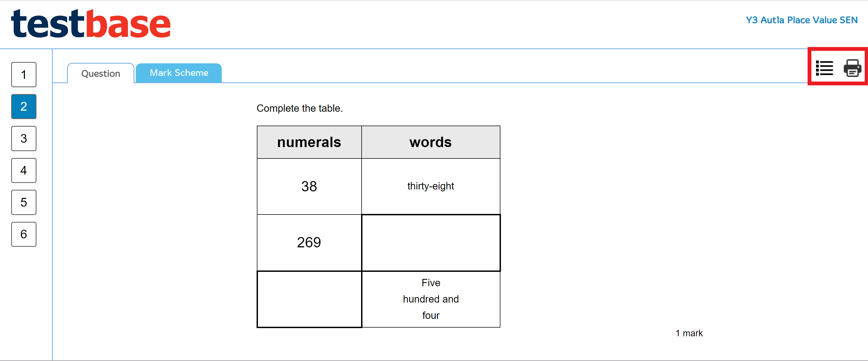The width and height of the screenshot is (868, 361).
Task: Select question 2 button
Action: 24,106
